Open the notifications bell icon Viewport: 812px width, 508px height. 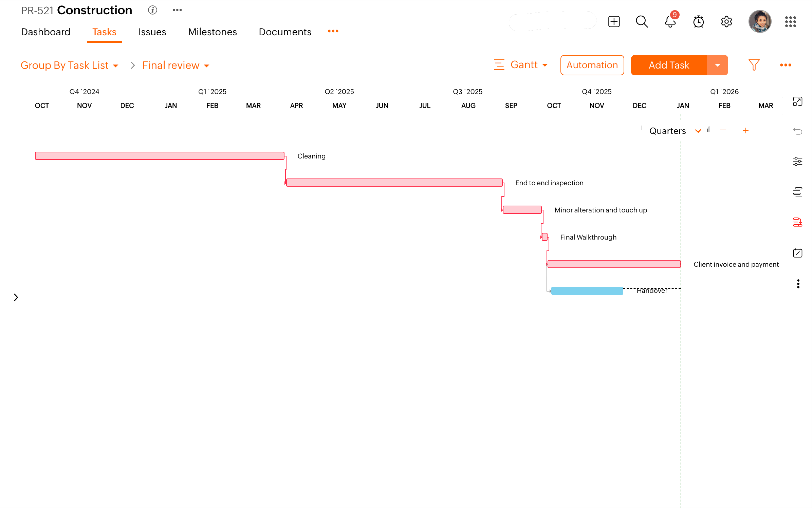pos(670,22)
